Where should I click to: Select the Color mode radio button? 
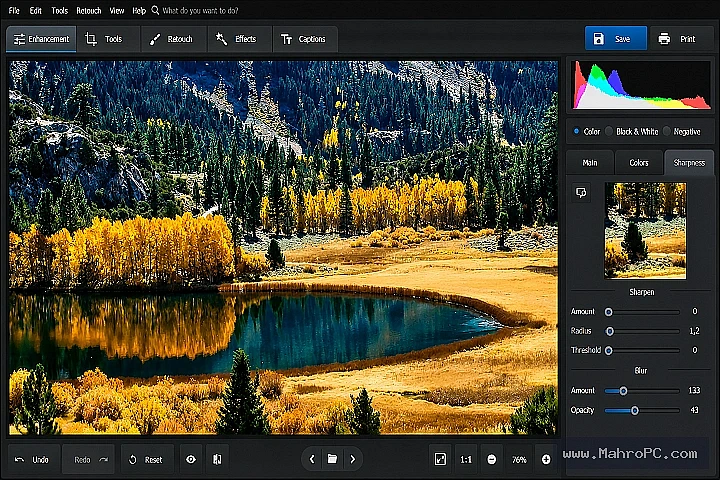pos(576,131)
